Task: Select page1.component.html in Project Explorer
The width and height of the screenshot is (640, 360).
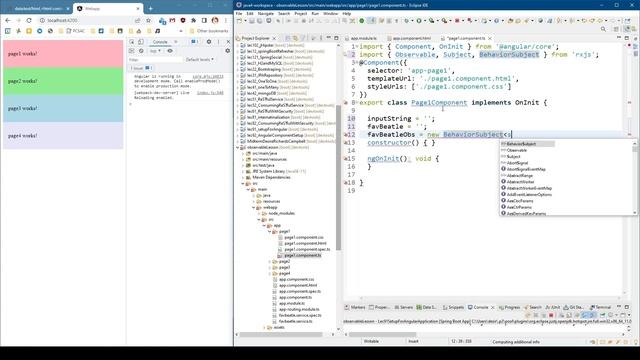Action: (305, 243)
